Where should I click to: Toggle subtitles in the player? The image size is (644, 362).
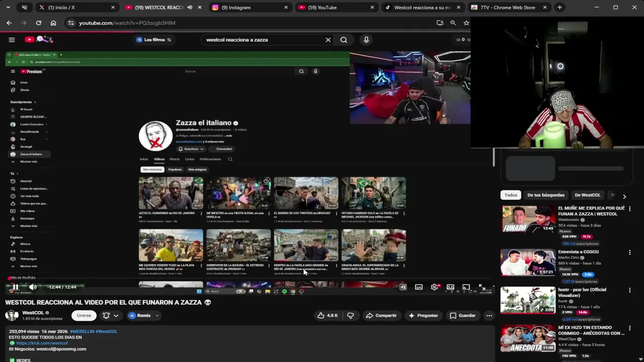pos(419,287)
